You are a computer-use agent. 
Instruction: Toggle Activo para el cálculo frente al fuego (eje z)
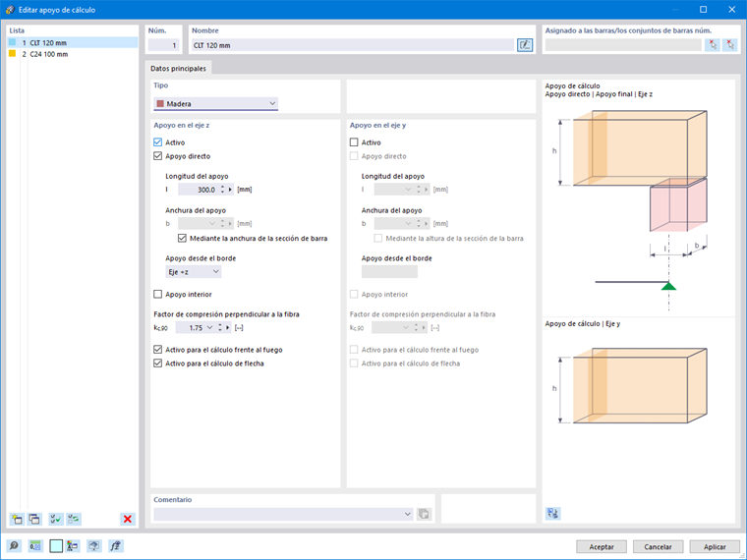click(x=157, y=350)
